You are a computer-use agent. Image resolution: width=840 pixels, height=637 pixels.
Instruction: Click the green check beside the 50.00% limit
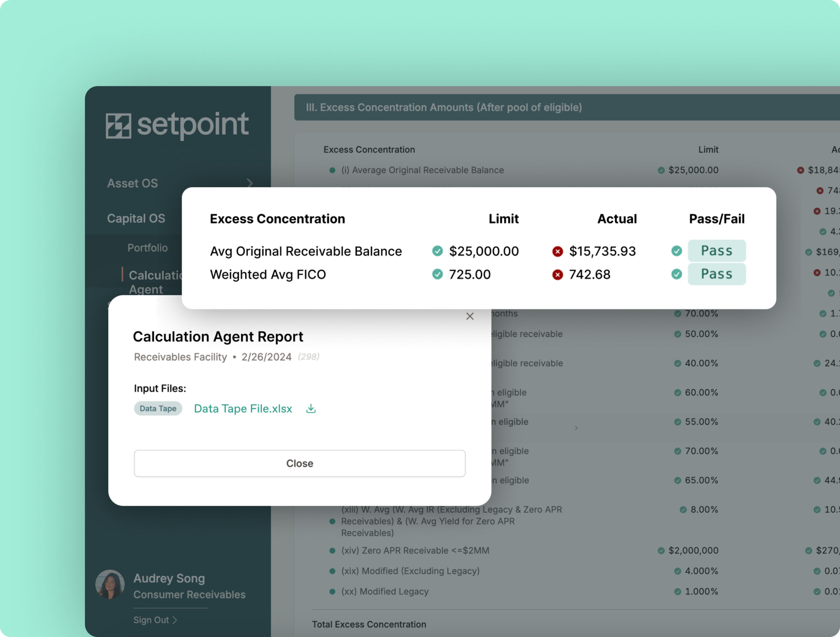[x=678, y=334]
